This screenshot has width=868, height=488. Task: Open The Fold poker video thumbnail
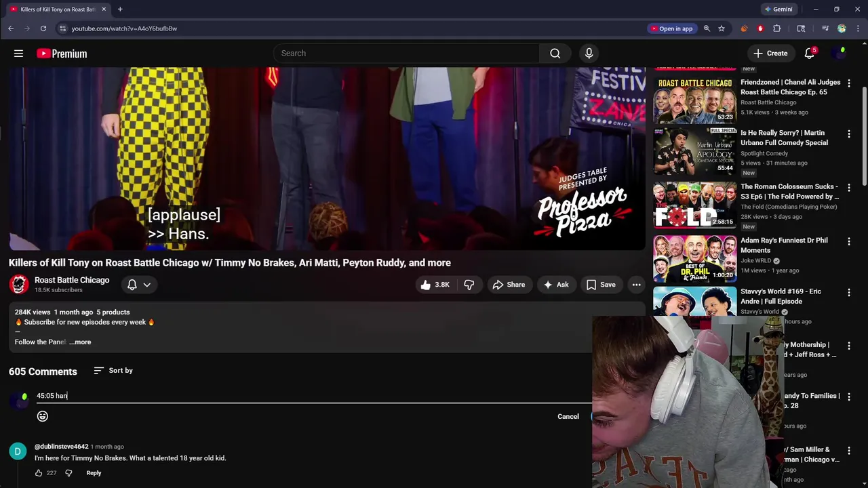[x=694, y=205]
